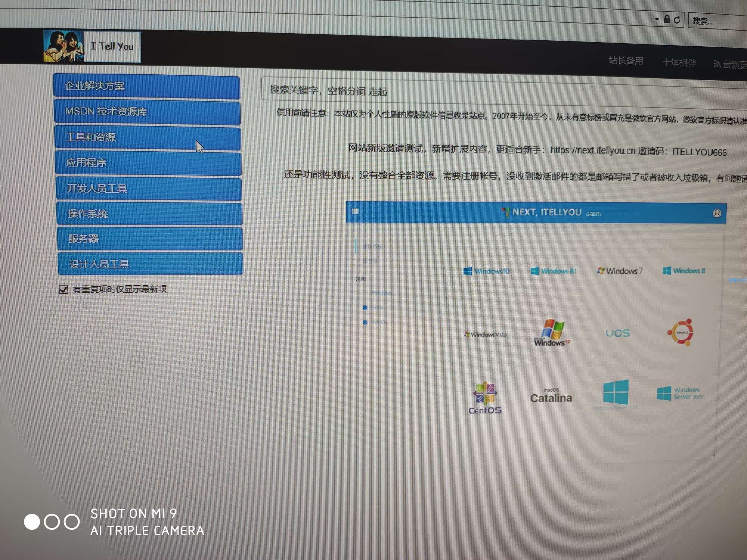Click the browser search box
Screen dimensions: 747x560
(717, 22)
